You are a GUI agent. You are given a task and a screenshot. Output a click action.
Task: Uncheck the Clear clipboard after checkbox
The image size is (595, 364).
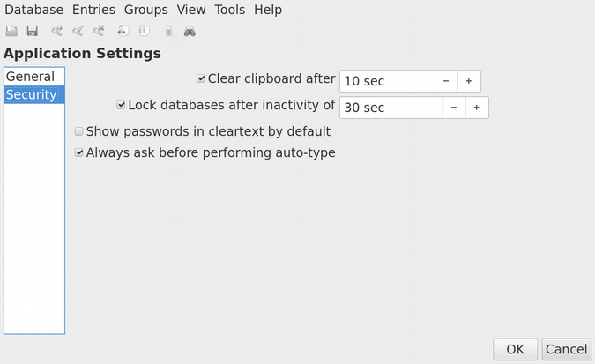point(201,78)
